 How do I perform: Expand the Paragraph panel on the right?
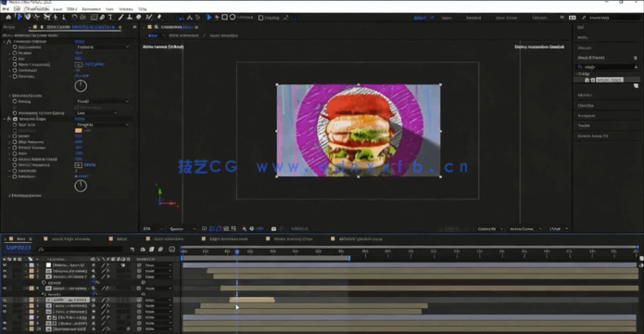tap(586, 116)
